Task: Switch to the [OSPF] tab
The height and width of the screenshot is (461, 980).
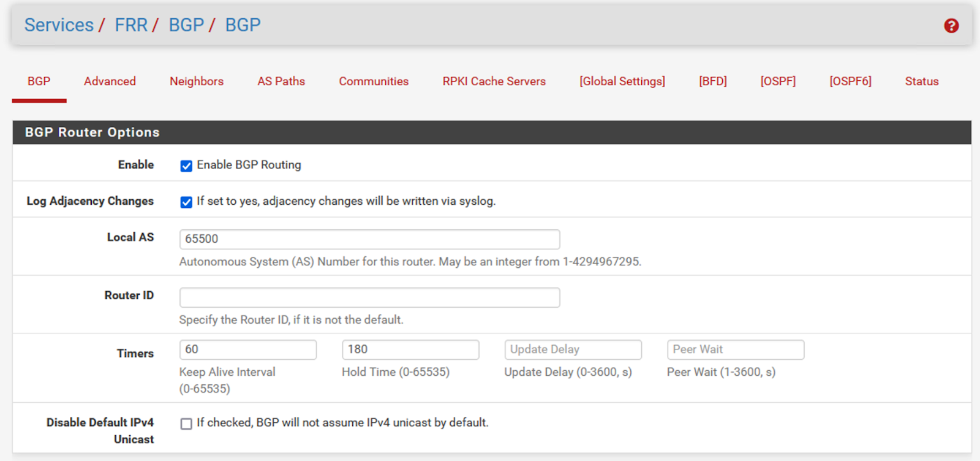Action: (778, 82)
